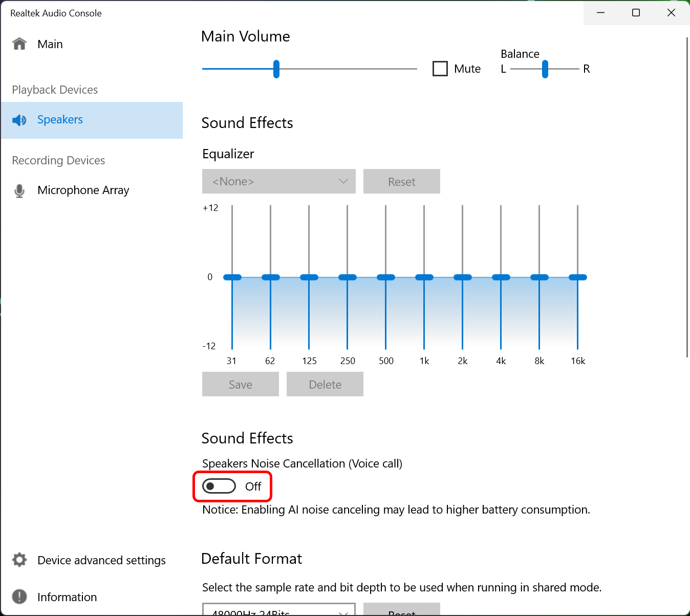Go to the Main page
Viewport: 690px width, 616px height.
click(x=50, y=44)
